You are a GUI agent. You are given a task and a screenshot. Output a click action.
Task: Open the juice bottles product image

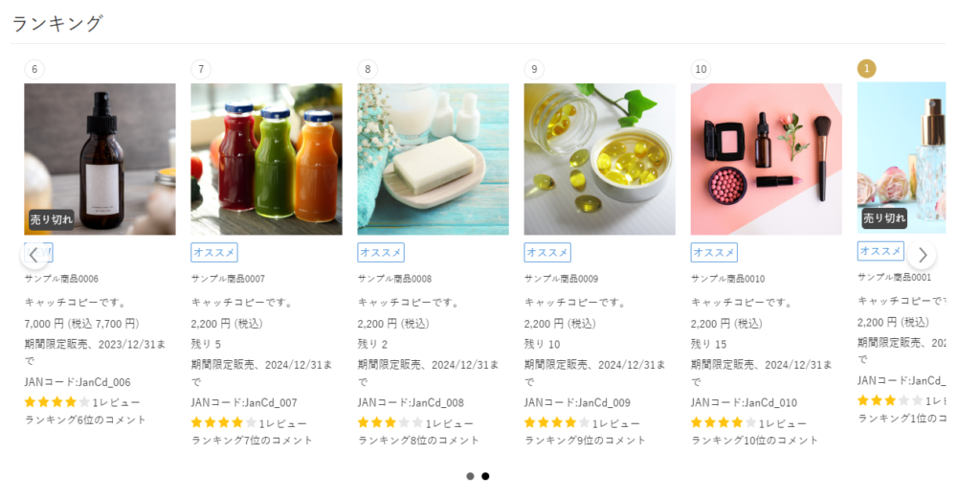[266, 158]
